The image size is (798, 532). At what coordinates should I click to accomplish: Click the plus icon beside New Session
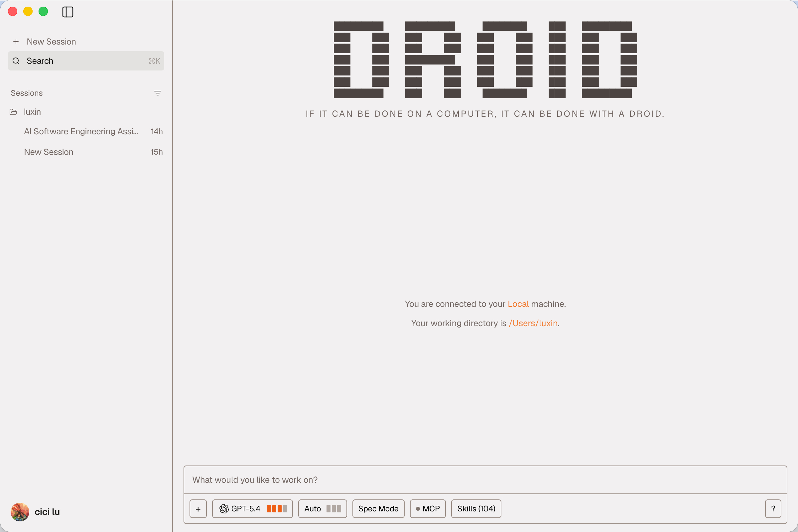click(x=16, y=42)
